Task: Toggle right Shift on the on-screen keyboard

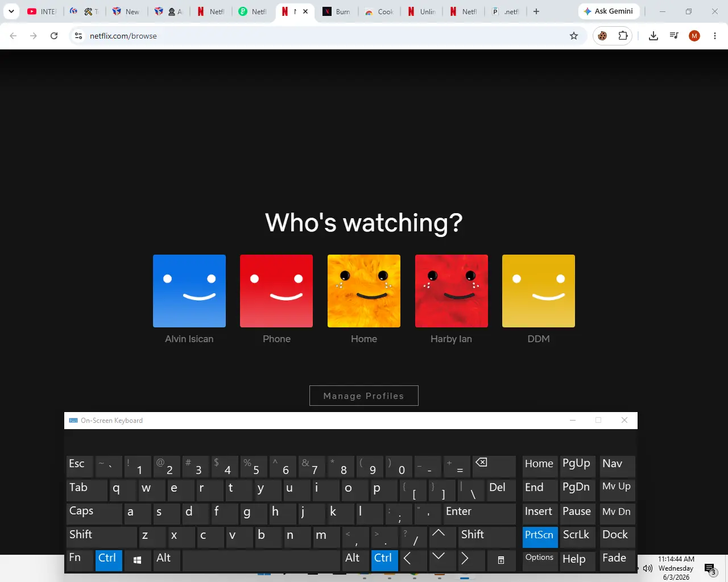Action: click(x=487, y=536)
